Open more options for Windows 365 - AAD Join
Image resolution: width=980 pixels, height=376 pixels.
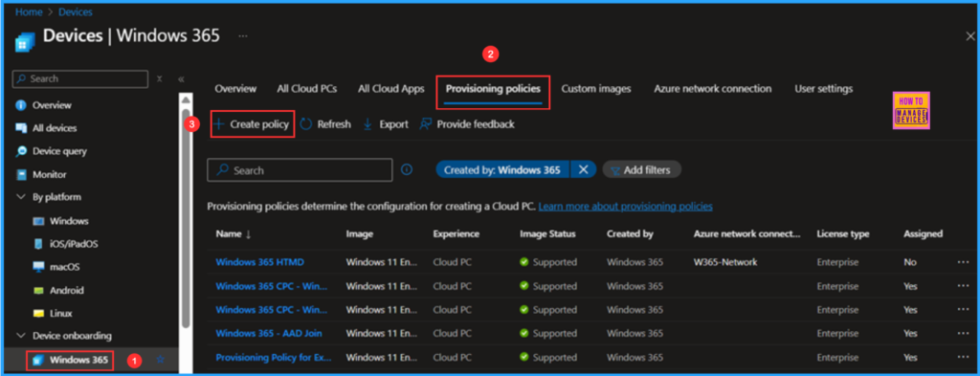coord(963,334)
